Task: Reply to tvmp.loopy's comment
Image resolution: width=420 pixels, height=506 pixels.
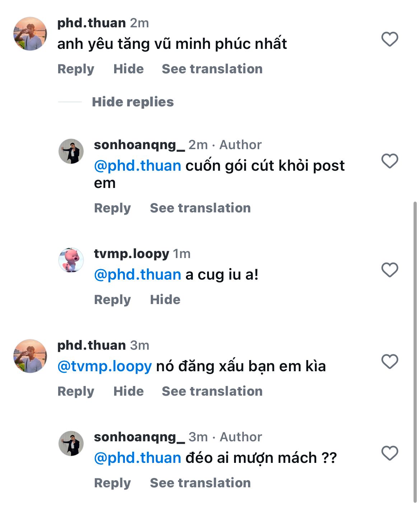Action: coord(112,300)
